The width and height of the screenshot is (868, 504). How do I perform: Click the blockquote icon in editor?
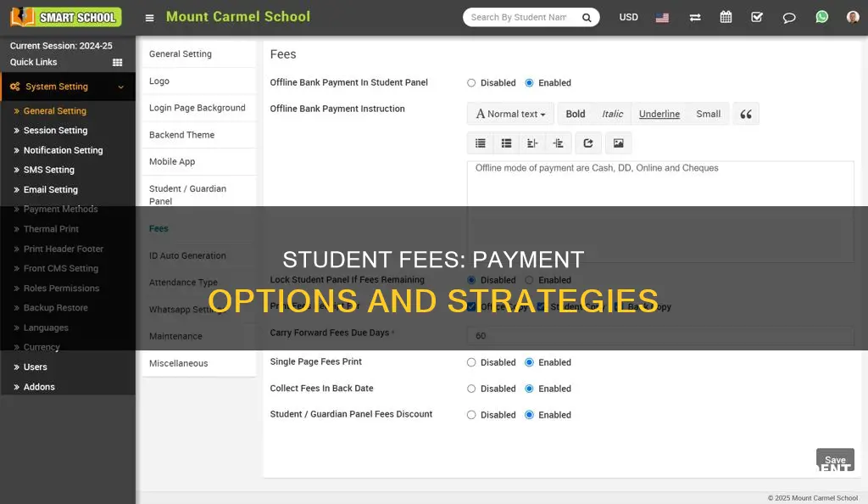pos(746,114)
